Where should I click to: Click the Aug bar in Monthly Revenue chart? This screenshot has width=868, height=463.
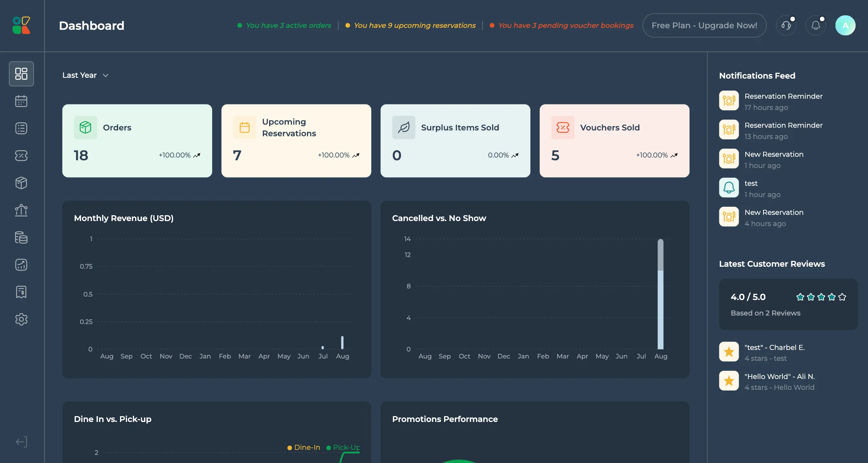342,343
